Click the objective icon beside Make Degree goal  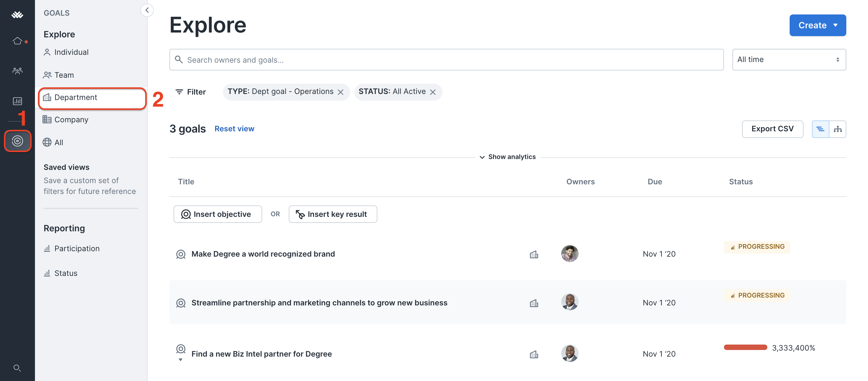click(x=181, y=254)
